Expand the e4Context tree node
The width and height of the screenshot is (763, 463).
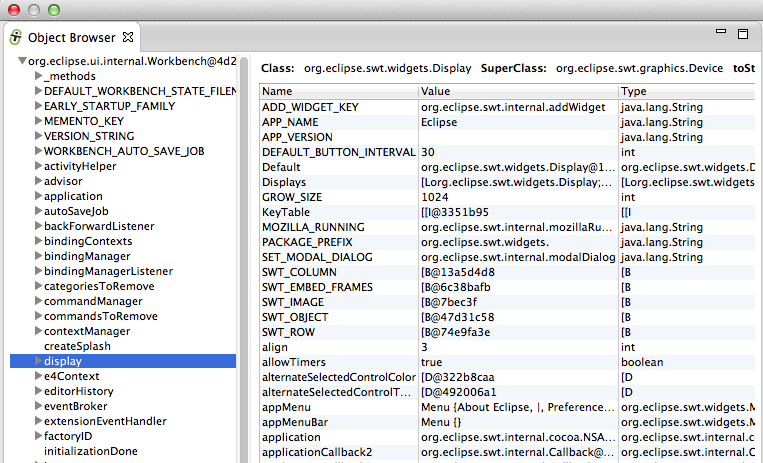tap(38, 376)
